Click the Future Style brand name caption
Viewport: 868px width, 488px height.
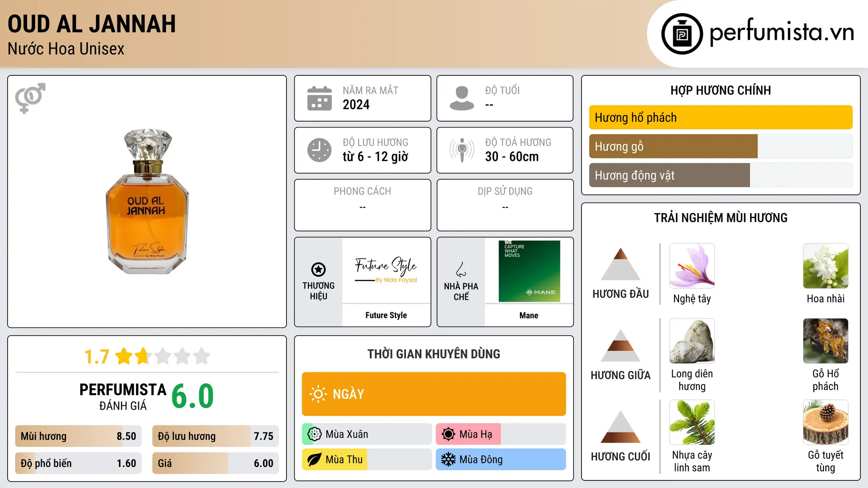click(386, 315)
